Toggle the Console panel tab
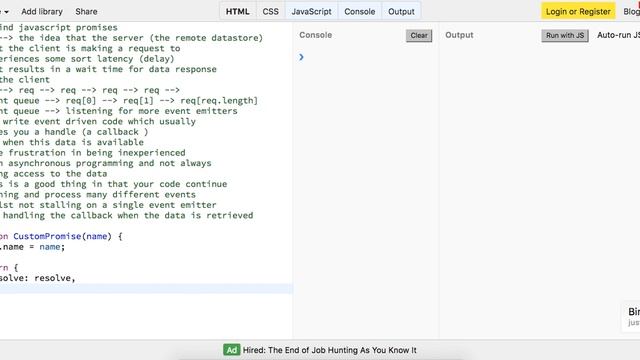This screenshot has width=640, height=360. pos(360,11)
